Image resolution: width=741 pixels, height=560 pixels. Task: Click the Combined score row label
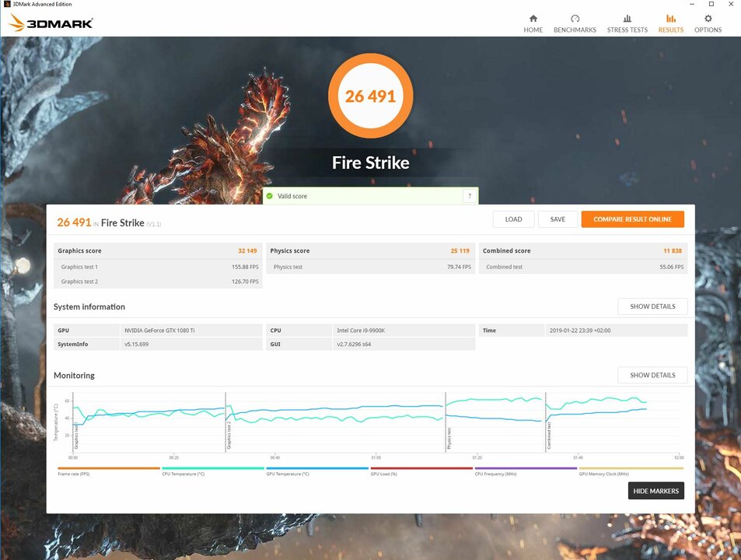point(507,251)
